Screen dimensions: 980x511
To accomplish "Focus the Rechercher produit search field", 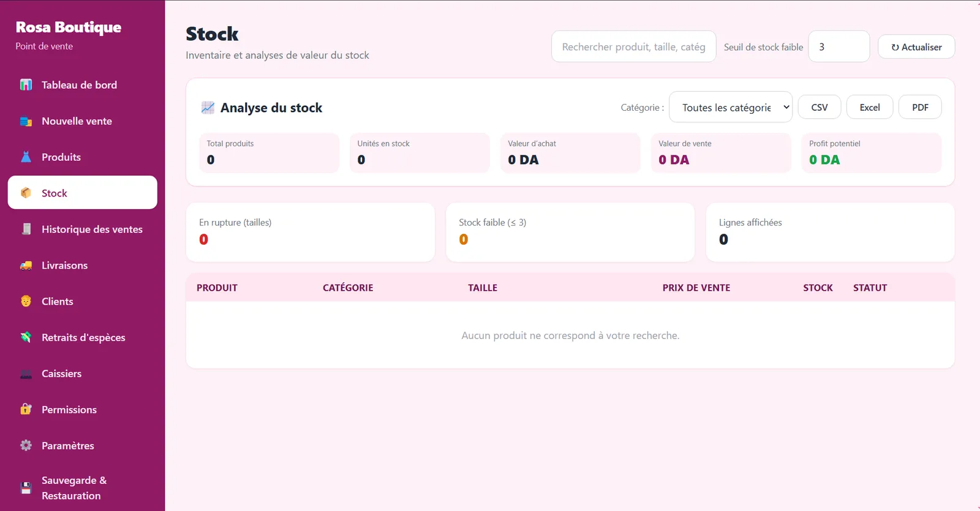I will (634, 47).
